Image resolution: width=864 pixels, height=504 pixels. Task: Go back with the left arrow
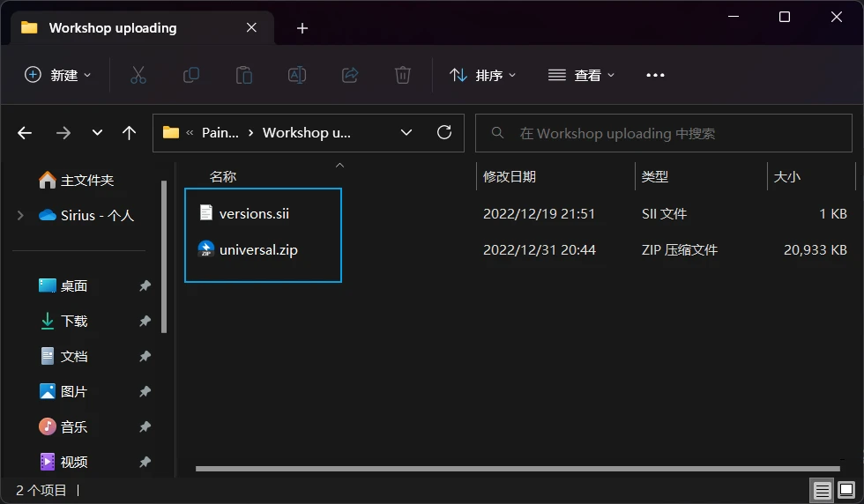[25, 133]
